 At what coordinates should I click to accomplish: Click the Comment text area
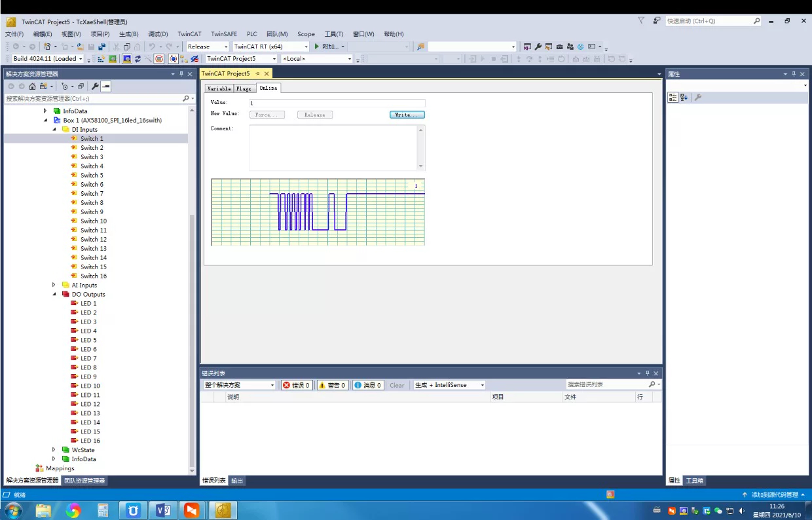click(x=334, y=147)
